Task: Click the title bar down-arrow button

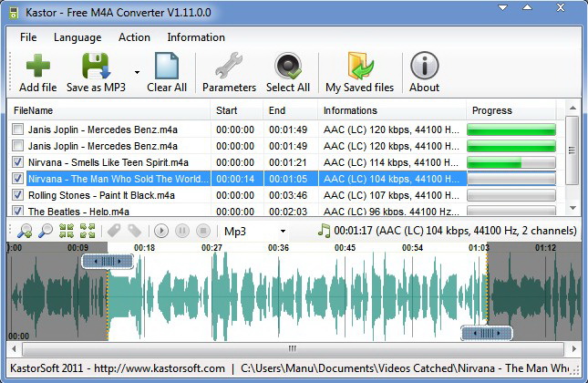Action: (503, 7)
